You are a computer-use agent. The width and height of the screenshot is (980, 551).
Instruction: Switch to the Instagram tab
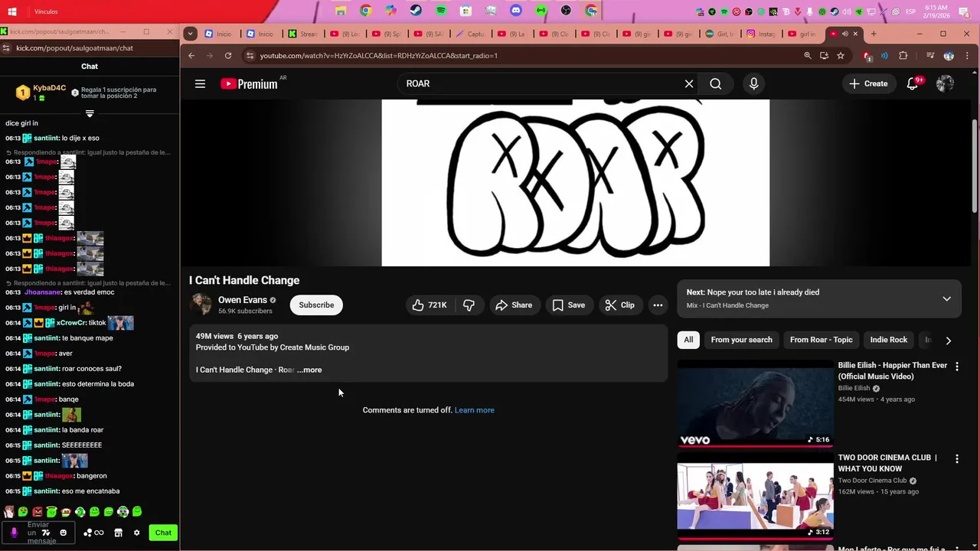point(761,34)
